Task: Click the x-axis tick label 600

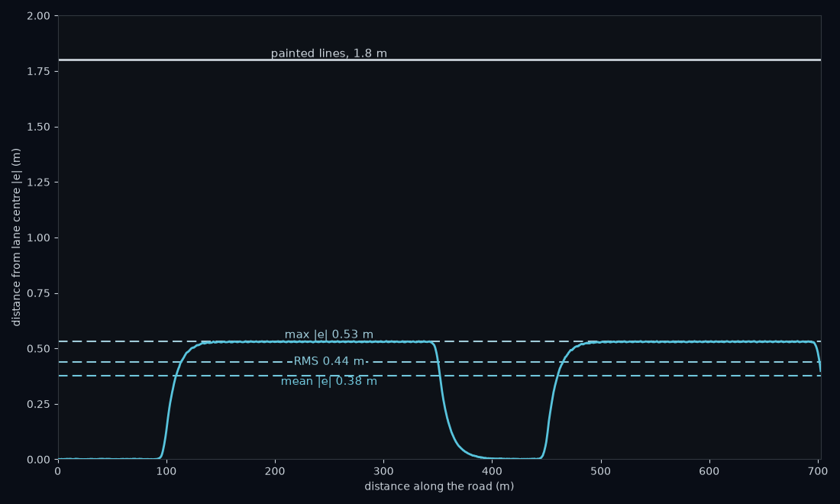Action: pyautogui.click(x=709, y=471)
